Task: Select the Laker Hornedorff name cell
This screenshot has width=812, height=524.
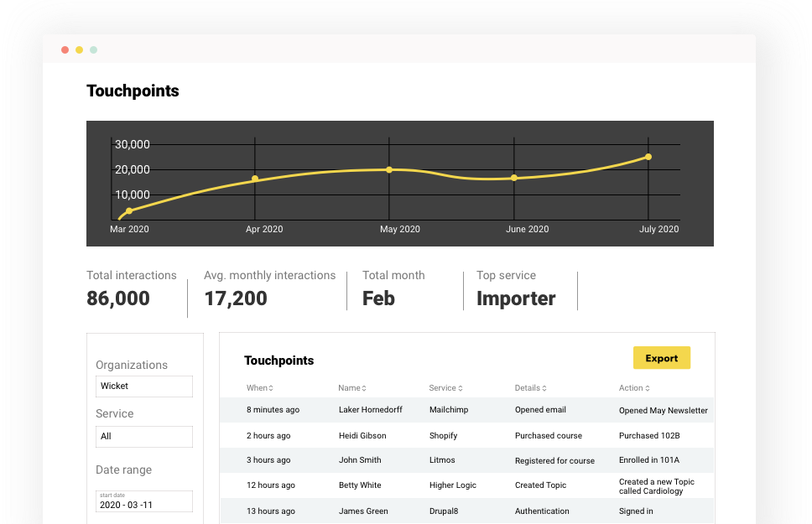Action: 370,410
